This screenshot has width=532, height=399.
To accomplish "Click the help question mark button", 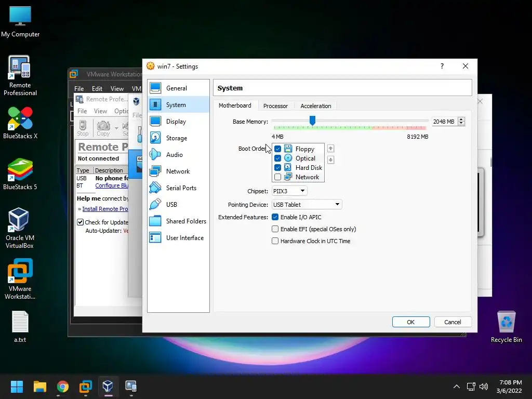I will tap(442, 66).
